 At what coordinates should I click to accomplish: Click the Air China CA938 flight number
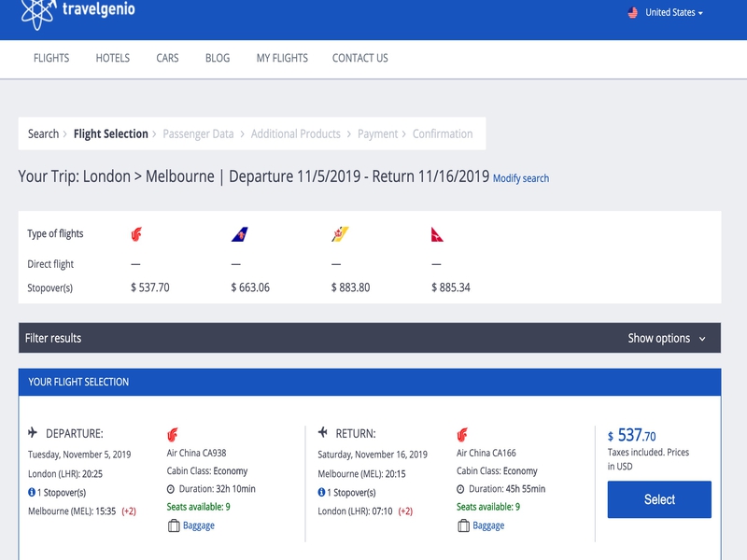pos(196,453)
